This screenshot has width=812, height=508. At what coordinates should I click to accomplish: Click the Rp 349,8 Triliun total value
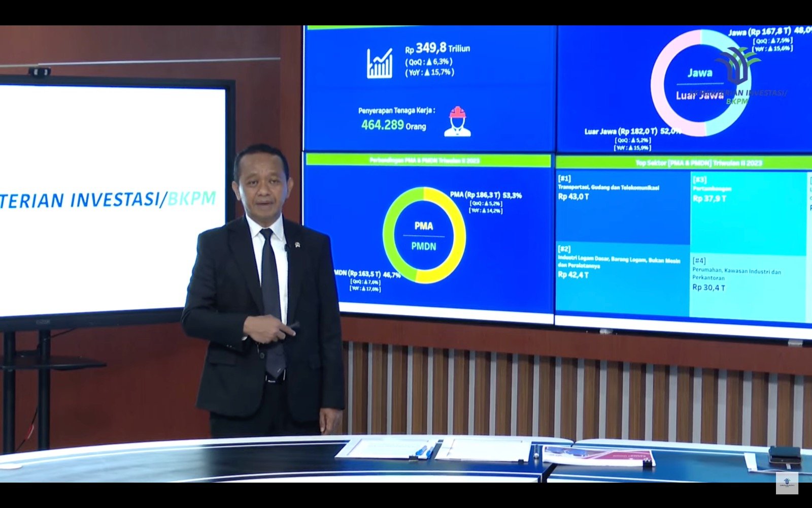tap(437, 49)
